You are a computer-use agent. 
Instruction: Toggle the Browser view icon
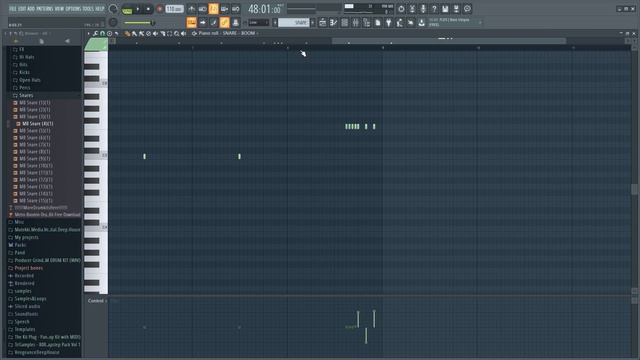(x=367, y=22)
